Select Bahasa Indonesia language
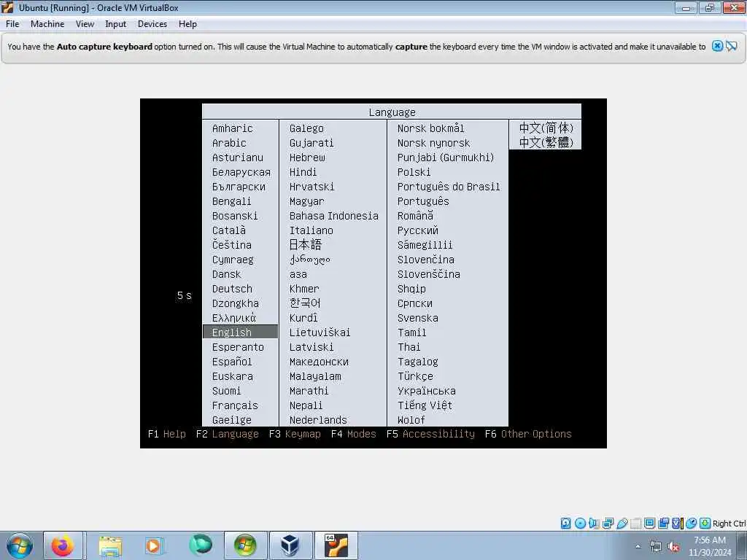This screenshot has height=560, width=747. click(334, 216)
